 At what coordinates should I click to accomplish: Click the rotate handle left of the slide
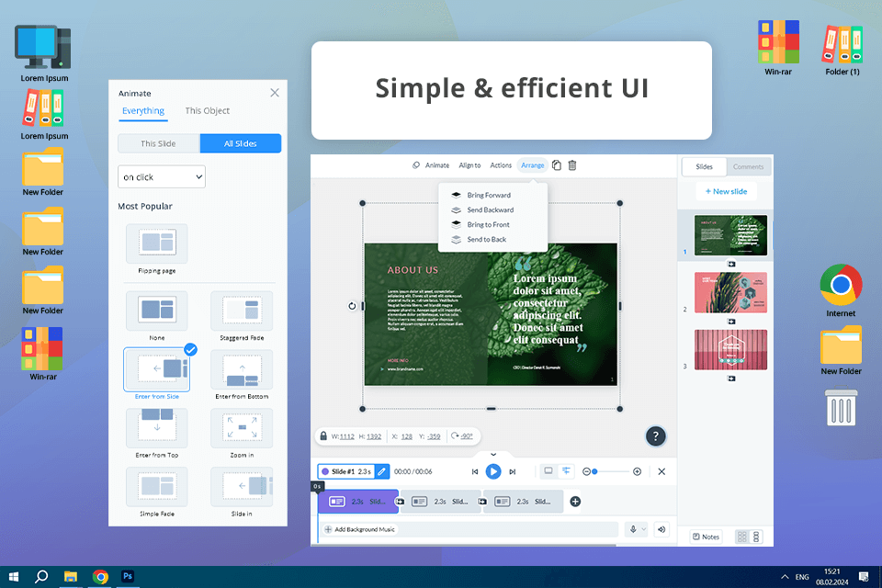352,306
